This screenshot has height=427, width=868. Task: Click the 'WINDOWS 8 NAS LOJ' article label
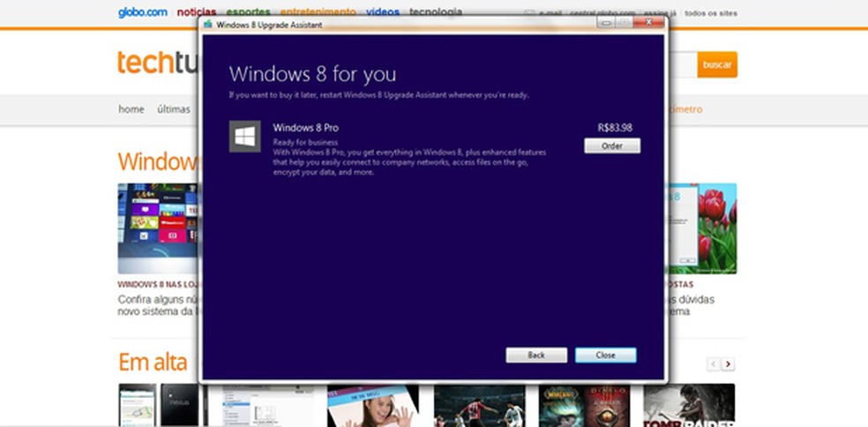coord(158,285)
